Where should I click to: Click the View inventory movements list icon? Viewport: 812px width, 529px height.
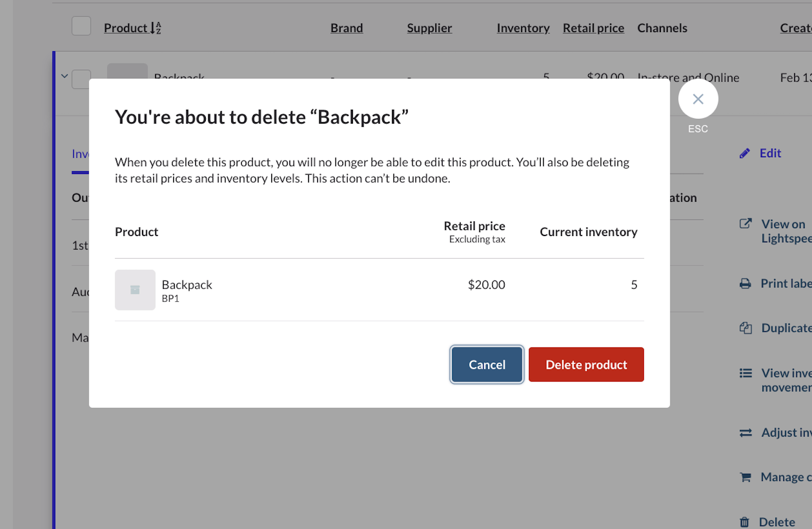click(x=745, y=373)
